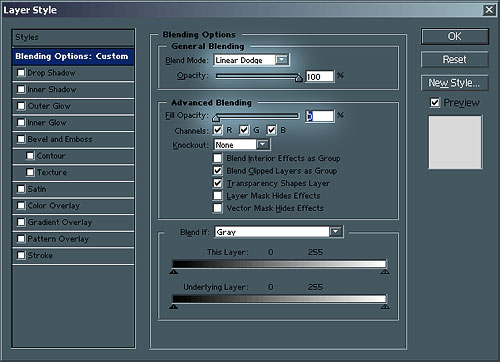Click the This Layer black slider triangle
Screen dimensions: 500x362
[x=173, y=272]
